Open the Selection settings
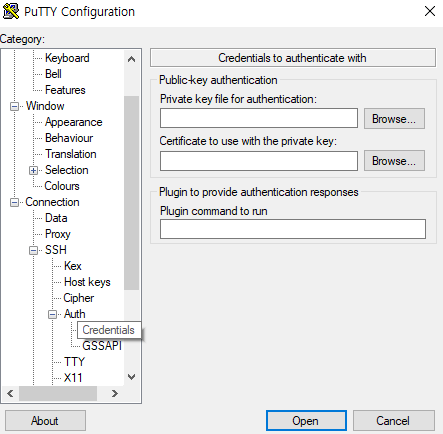 [66, 170]
